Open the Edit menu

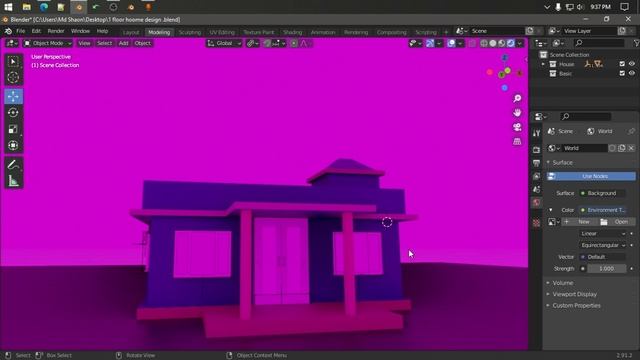36,31
